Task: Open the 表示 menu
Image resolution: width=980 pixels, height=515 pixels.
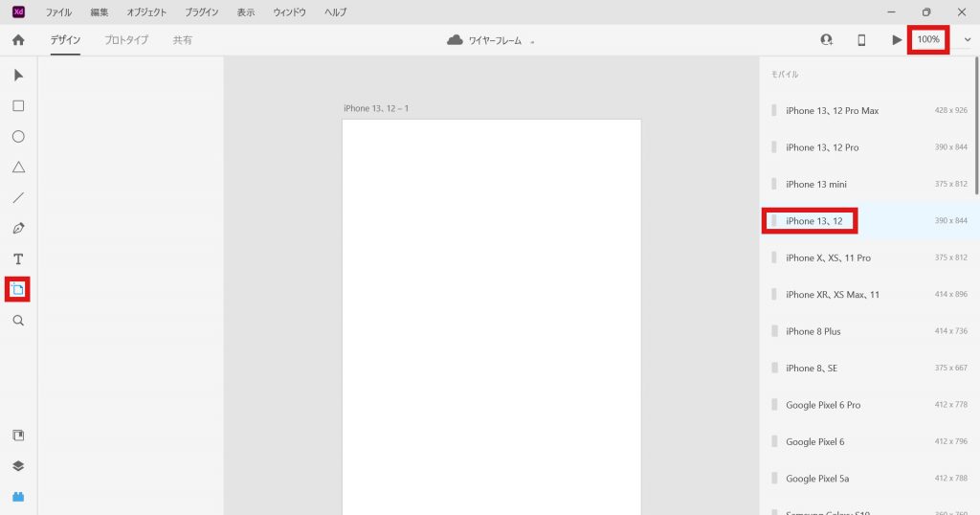Action: (246, 11)
